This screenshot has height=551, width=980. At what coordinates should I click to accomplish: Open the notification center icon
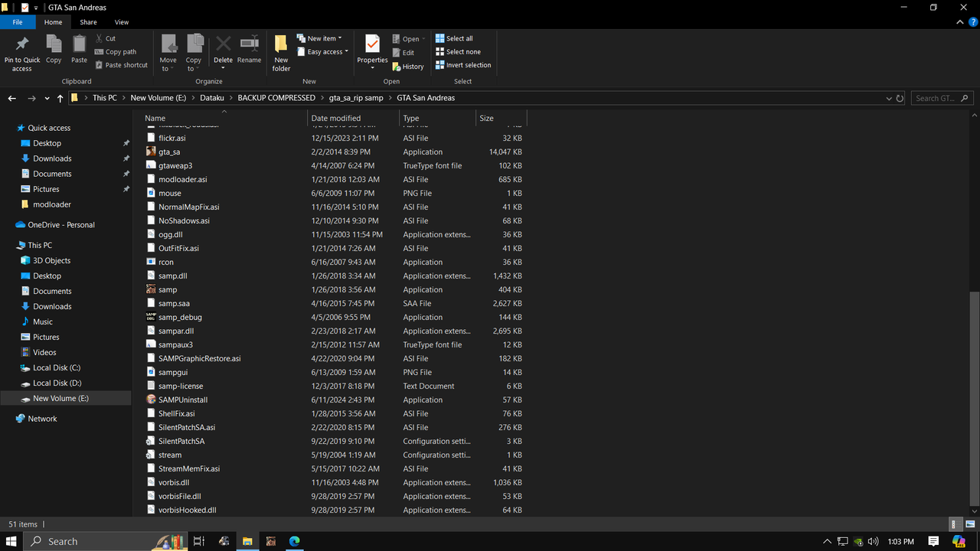point(933,541)
